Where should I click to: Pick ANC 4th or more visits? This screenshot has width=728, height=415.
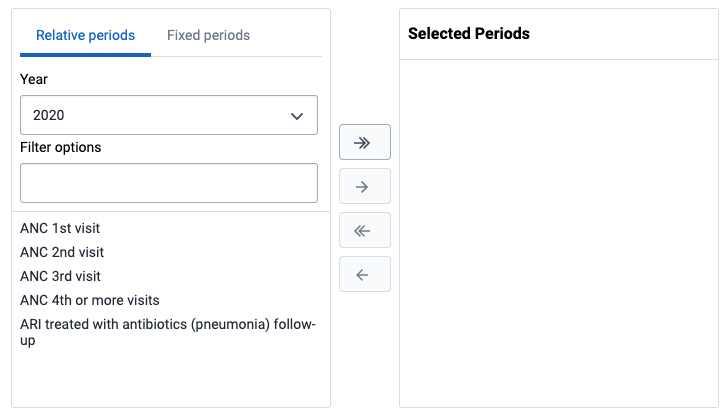tap(89, 300)
